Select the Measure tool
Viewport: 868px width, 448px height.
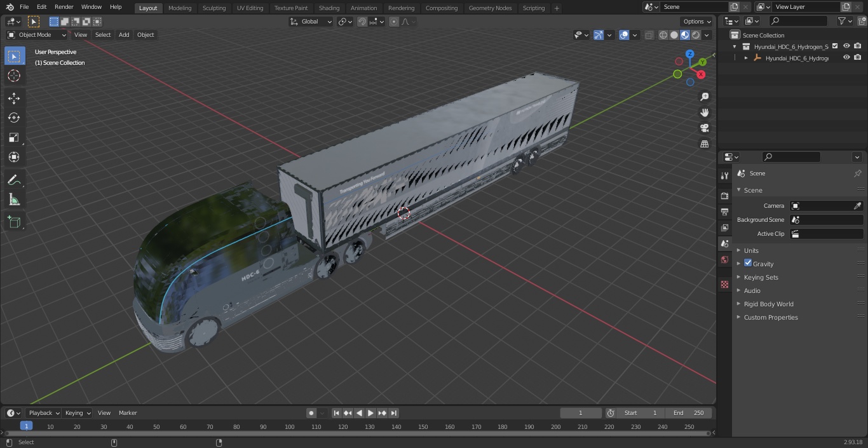click(14, 200)
